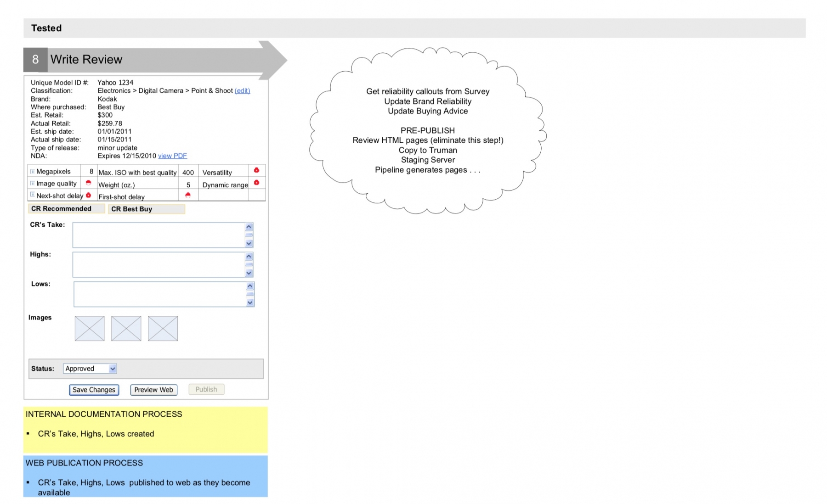Open the Classification edit link

242,91
